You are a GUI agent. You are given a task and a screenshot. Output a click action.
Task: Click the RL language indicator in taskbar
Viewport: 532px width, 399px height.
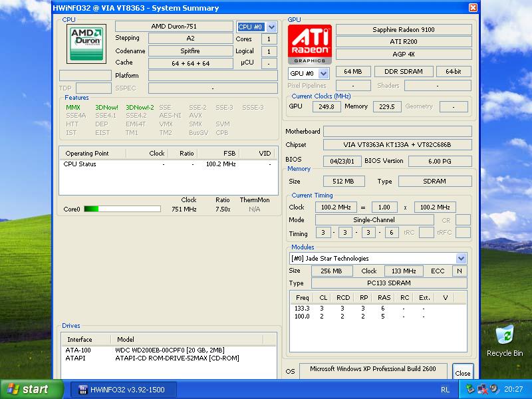pos(444,390)
